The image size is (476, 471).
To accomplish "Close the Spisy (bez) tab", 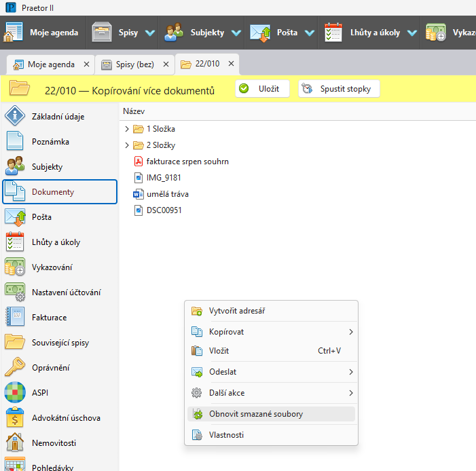I will pyautogui.click(x=166, y=64).
